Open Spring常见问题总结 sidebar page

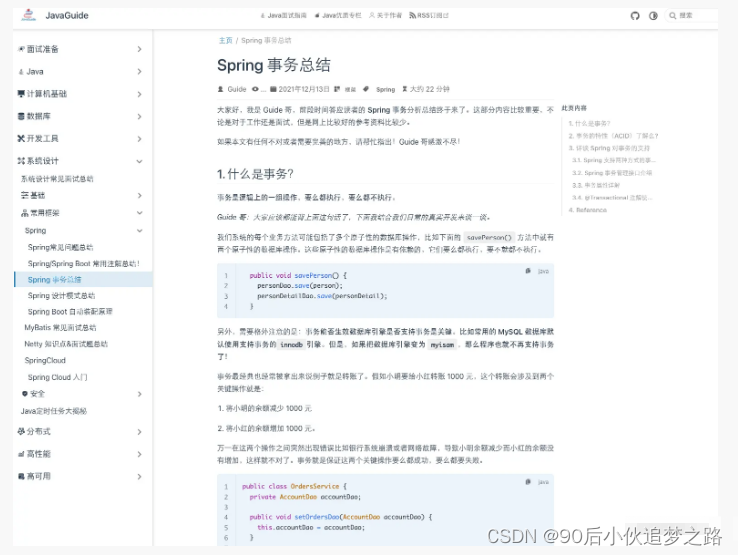60,247
